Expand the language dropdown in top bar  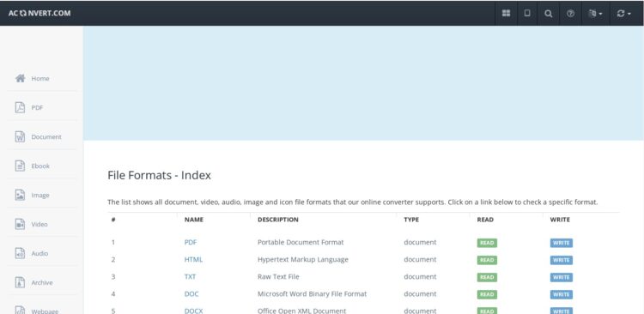coord(595,14)
